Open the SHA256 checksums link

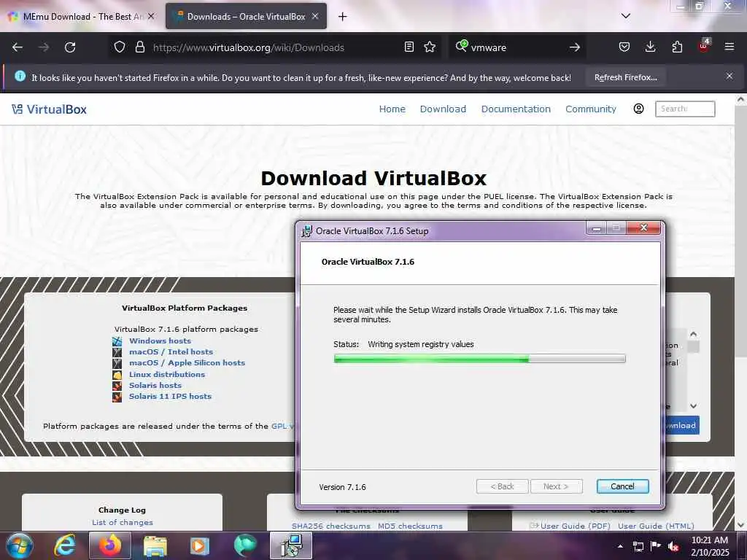pos(331,526)
